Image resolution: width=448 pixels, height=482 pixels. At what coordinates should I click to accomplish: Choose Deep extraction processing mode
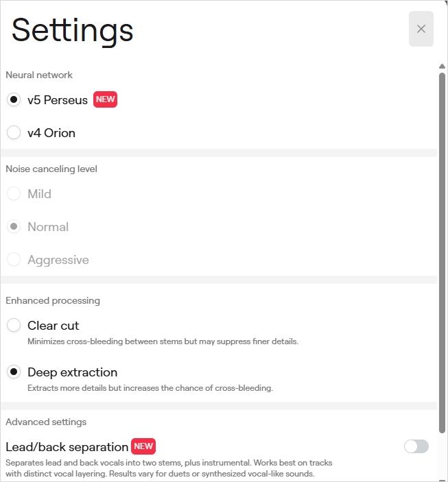pos(14,372)
